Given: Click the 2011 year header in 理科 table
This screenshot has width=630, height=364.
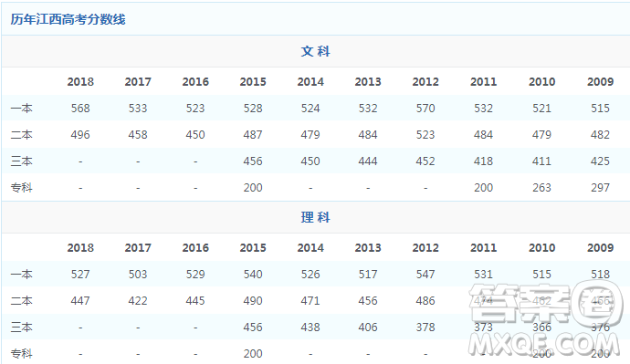Looking at the screenshot, I should pos(483,247).
